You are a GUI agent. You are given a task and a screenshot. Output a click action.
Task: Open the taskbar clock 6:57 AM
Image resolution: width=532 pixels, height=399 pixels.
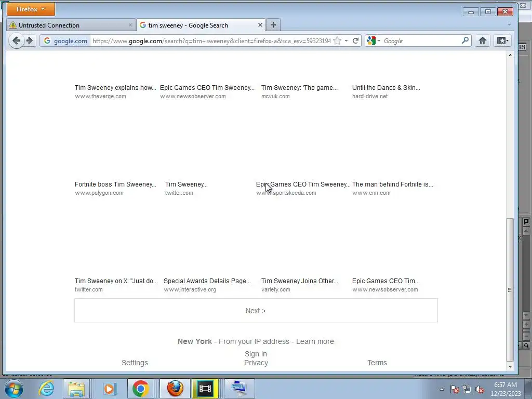click(506, 389)
